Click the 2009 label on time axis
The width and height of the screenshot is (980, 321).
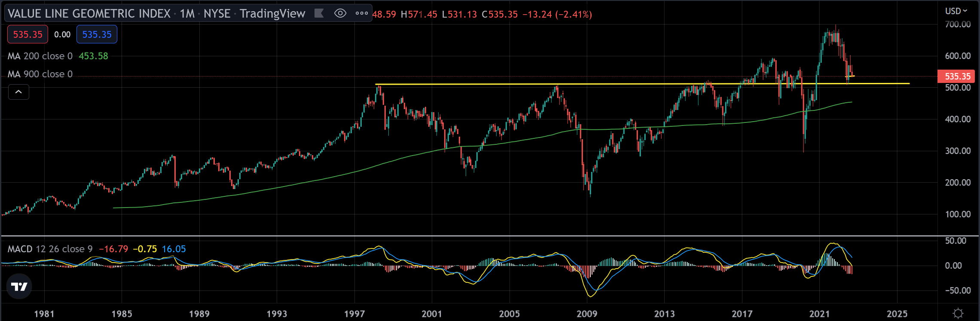pyautogui.click(x=587, y=314)
